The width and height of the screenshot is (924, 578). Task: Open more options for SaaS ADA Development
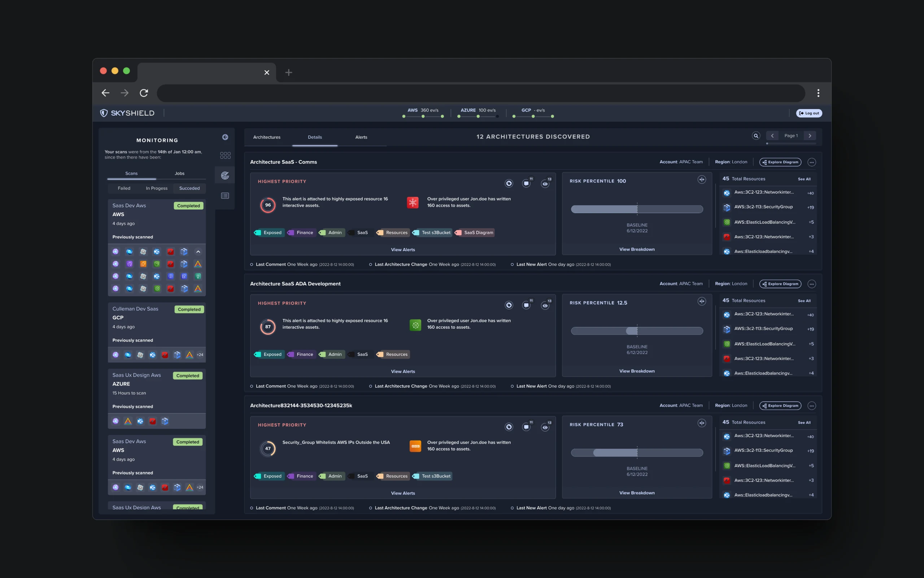point(812,284)
